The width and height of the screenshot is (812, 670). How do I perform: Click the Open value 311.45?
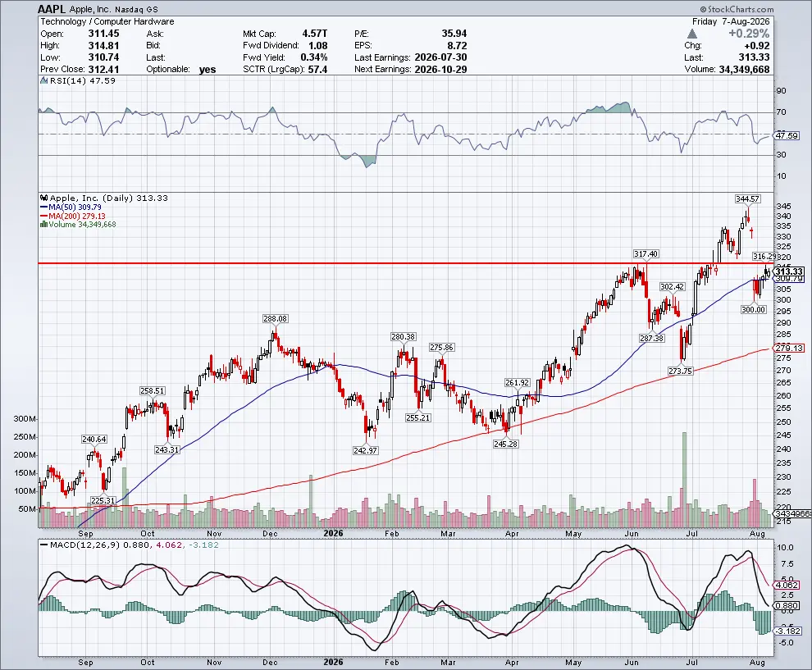103,34
